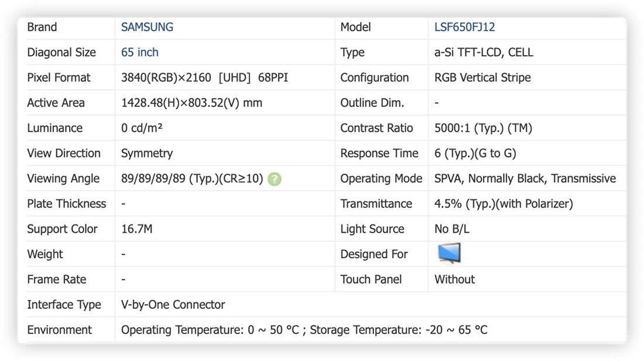Viewport: 644px width, 361px height.
Task: Click the RGB Vertical Stripe configuration value
Action: (482, 78)
